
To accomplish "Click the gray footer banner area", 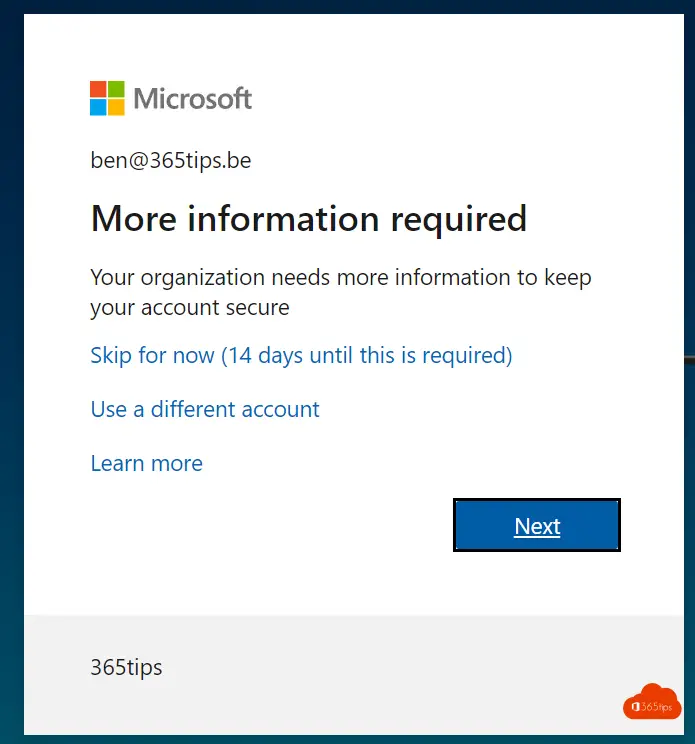I will coord(353,675).
